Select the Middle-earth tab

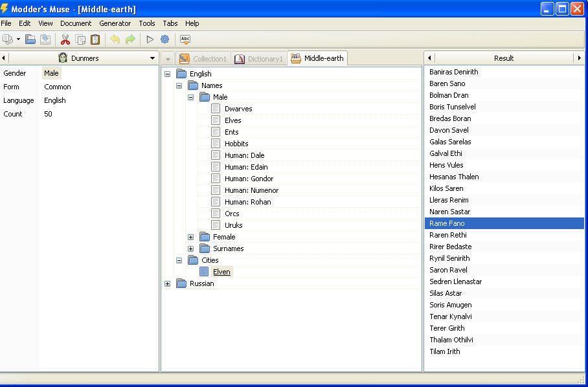[x=317, y=58]
